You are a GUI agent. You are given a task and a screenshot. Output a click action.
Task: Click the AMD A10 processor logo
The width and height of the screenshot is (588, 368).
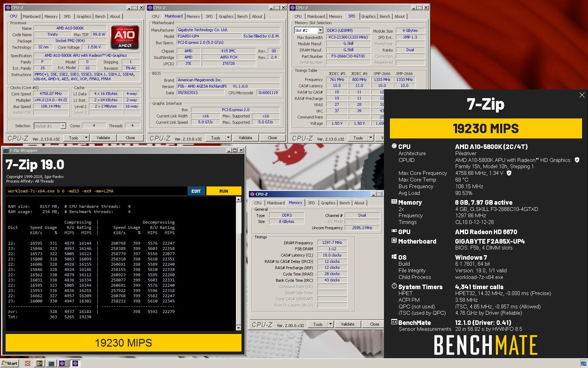(125, 37)
